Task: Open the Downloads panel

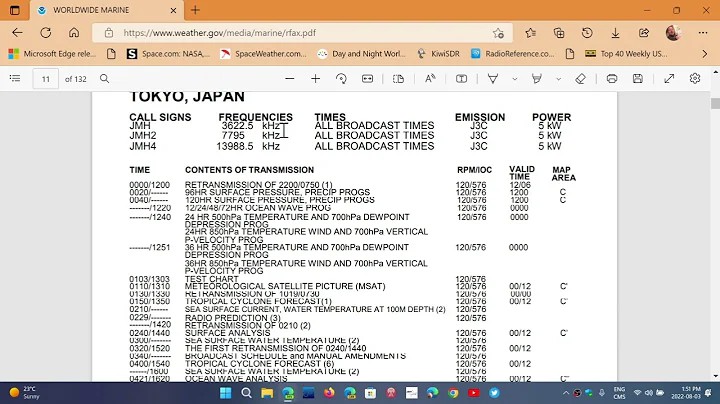Action: pyautogui.click(x=615, y=33)
